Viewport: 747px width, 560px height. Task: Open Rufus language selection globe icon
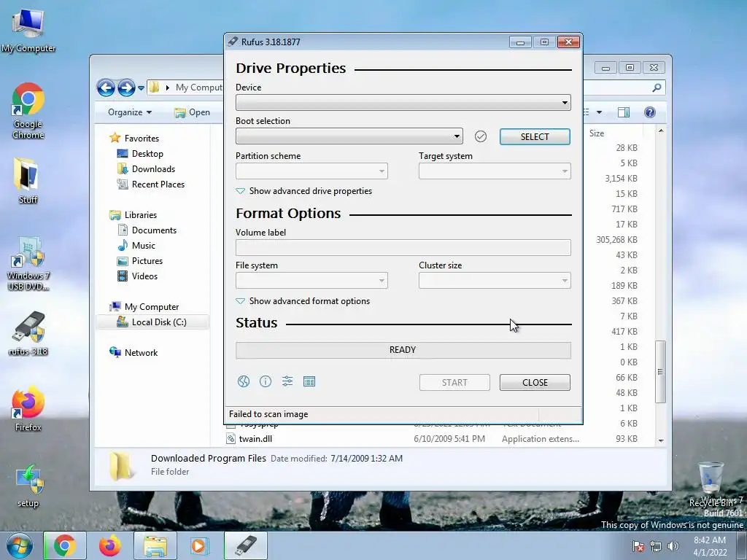pos(244,381)
